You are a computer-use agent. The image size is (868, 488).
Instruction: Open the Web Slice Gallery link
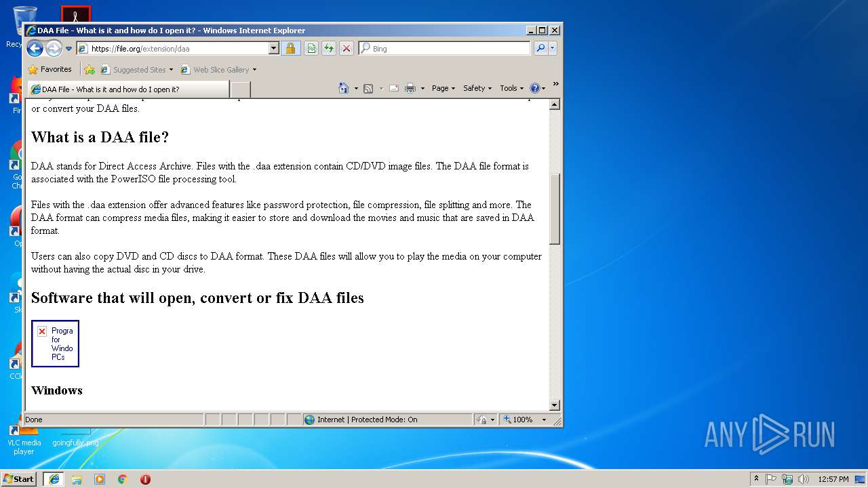click(216, 70)
